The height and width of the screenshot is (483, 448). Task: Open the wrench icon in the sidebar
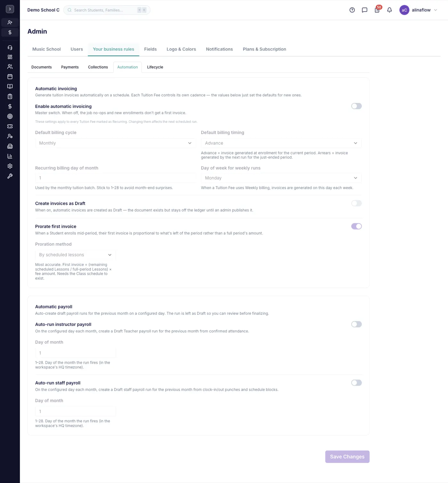coord(10,176)
